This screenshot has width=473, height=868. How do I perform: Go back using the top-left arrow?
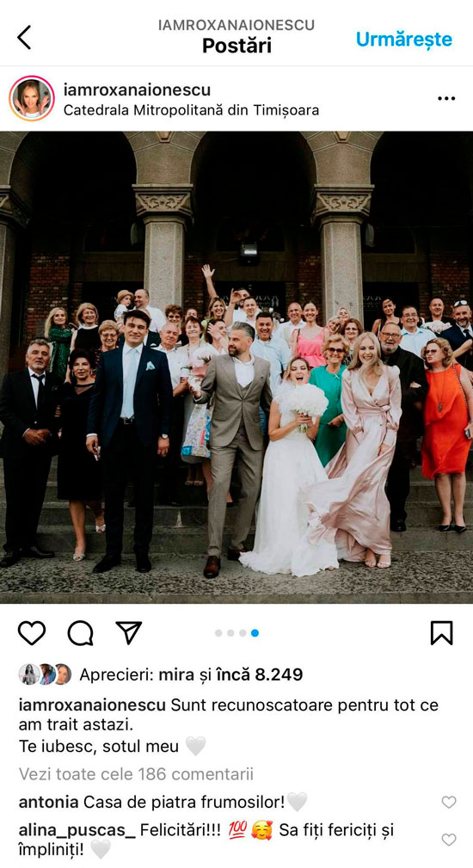pyautogui.click(x=24, y=38)
